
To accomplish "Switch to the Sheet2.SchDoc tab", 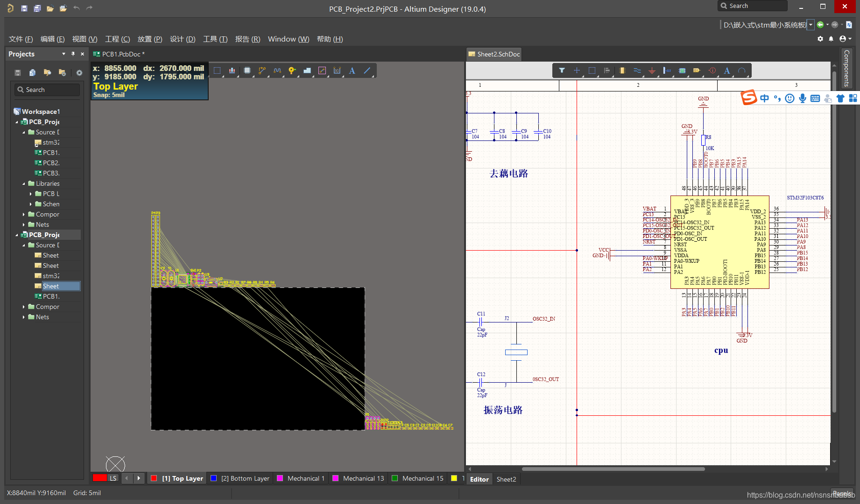I will pos(494,54).
